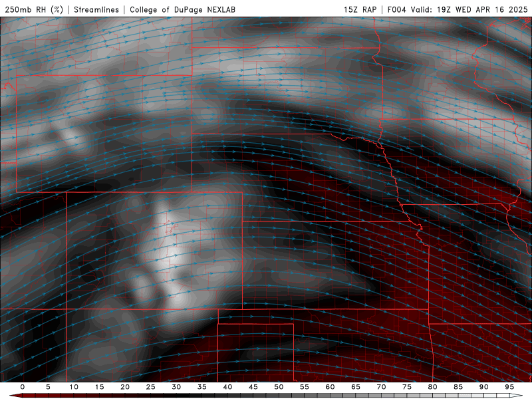The image size is (532, 399).
Task: Click the 5 value on the RH scale
Action: pos(48,387)
